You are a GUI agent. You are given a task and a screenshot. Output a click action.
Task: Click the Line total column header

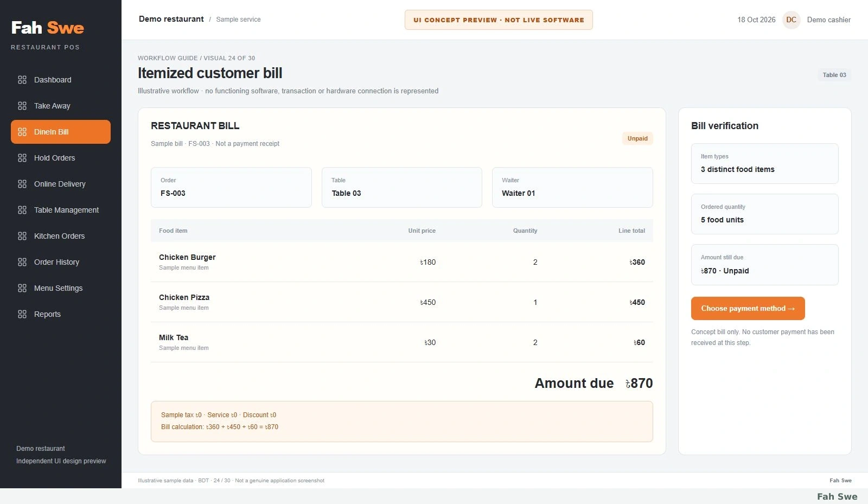pyautogui.click(x=631, y=231)
